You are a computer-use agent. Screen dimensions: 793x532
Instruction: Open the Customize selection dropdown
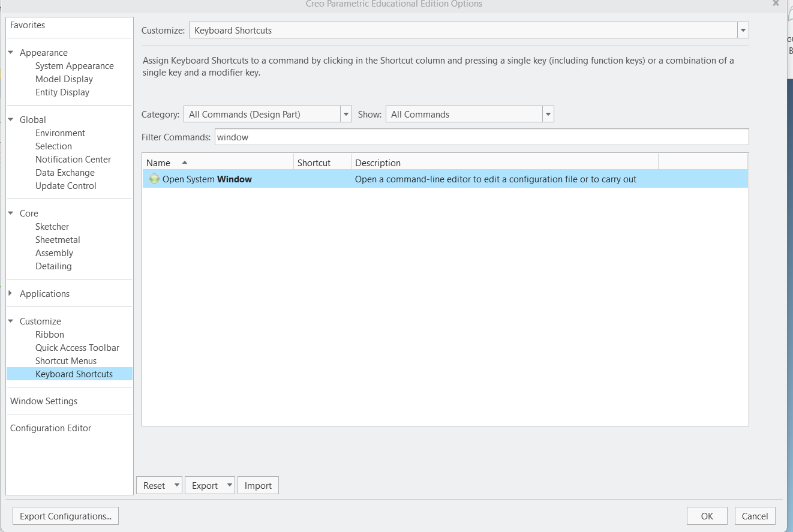(x=743, y=29)
